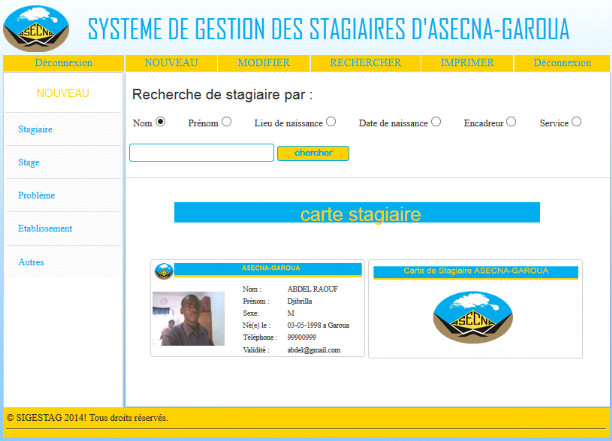Pick the Date de naissance radio option
Viewport: 612px width, 441px height.
click(x=436, y=122)
